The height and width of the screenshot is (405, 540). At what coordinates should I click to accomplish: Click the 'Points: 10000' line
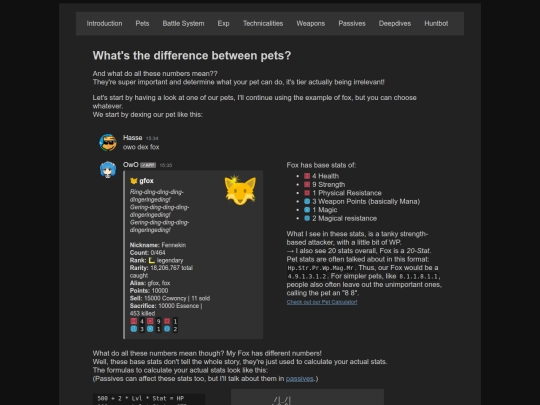[x=149, y=291]
